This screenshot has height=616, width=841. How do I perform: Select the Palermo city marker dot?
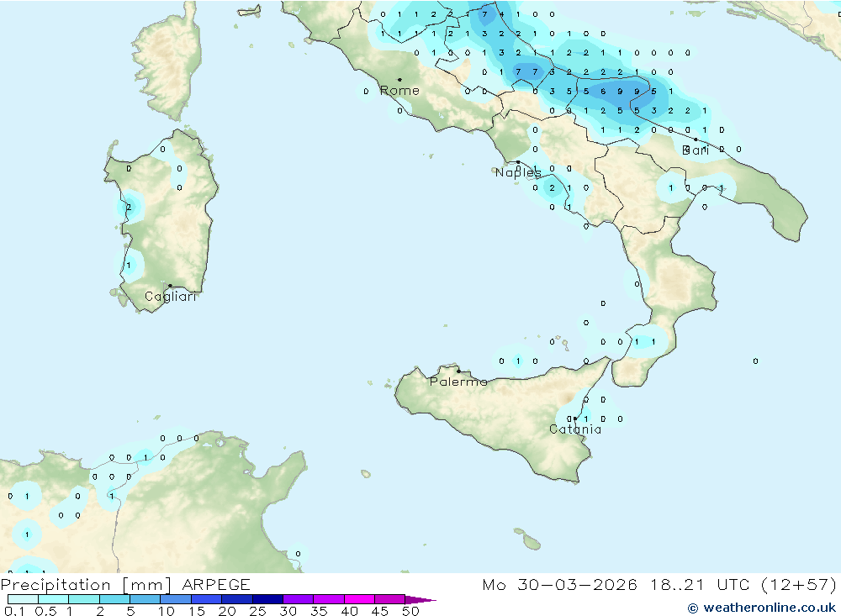point(458,371)
